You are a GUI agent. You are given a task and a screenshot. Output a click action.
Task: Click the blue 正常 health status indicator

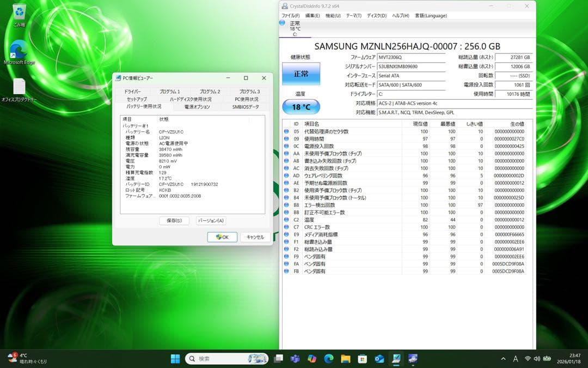[301, 73]
